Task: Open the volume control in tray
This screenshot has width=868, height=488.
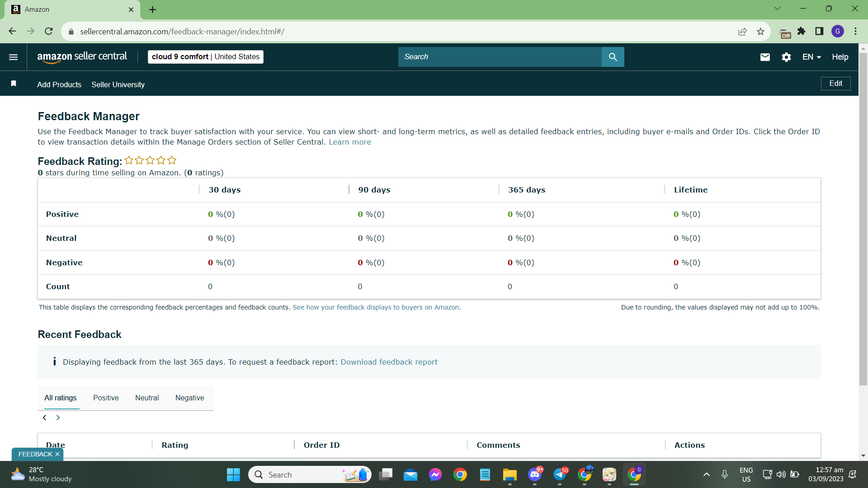Action: click(781, 474)
